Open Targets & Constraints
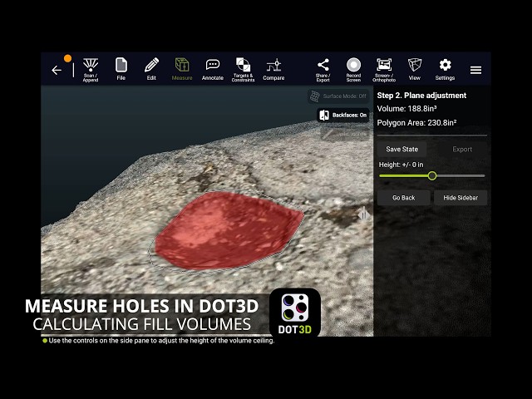Image resolution: width=532 pixels, height=399 pixels. 243,70
